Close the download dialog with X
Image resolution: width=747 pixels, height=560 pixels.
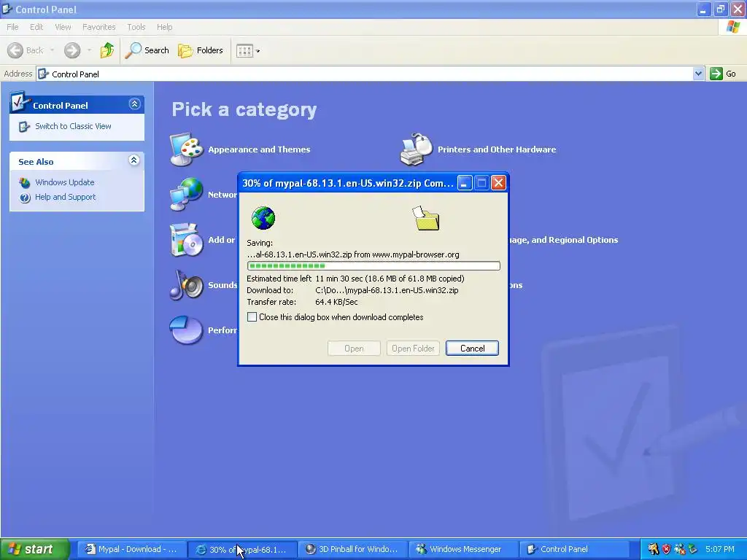(498, 183)
